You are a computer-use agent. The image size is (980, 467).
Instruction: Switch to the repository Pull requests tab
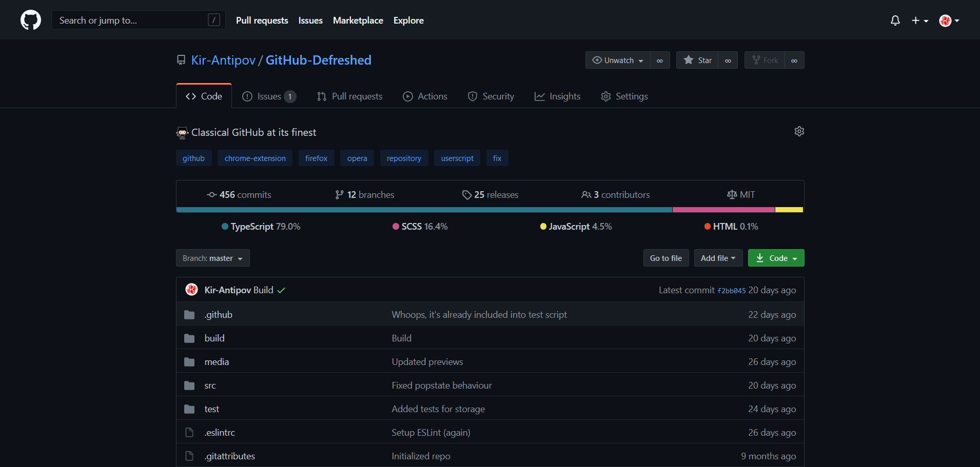pyautogui.click(x=349, y=96)
